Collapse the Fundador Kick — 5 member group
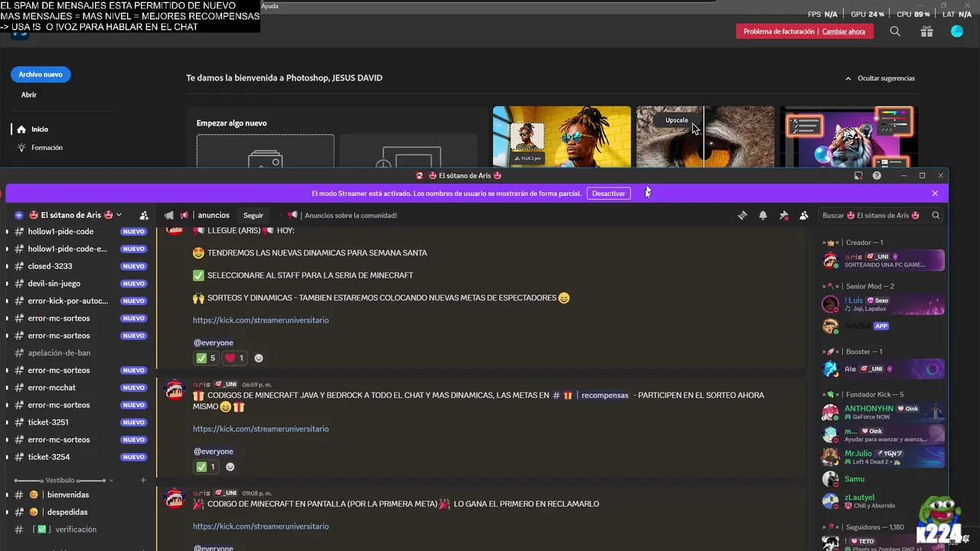The image size is (980, 551). coord(862,395)
